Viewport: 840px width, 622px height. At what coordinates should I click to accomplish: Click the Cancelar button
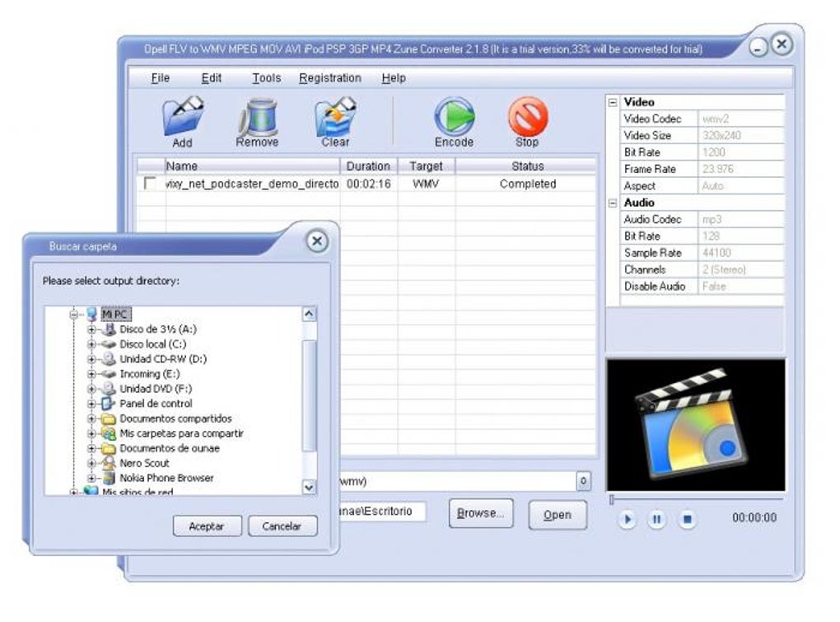click(x=282, y=526)
